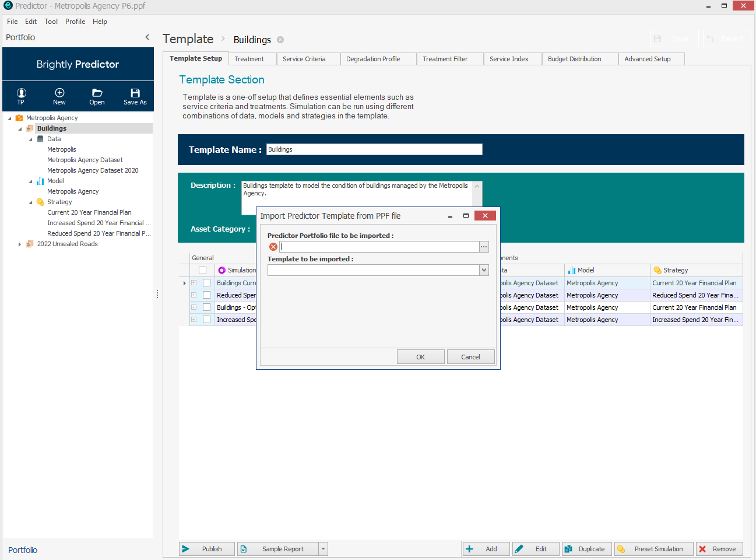Click the TP user profile icon

(21, 93)
